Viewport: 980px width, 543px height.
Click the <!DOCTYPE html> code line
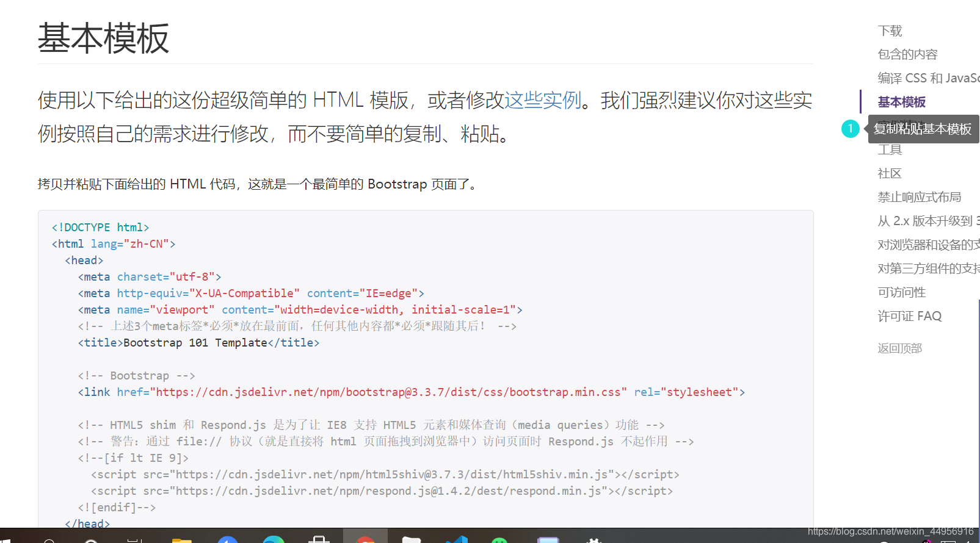coord(100,227)
